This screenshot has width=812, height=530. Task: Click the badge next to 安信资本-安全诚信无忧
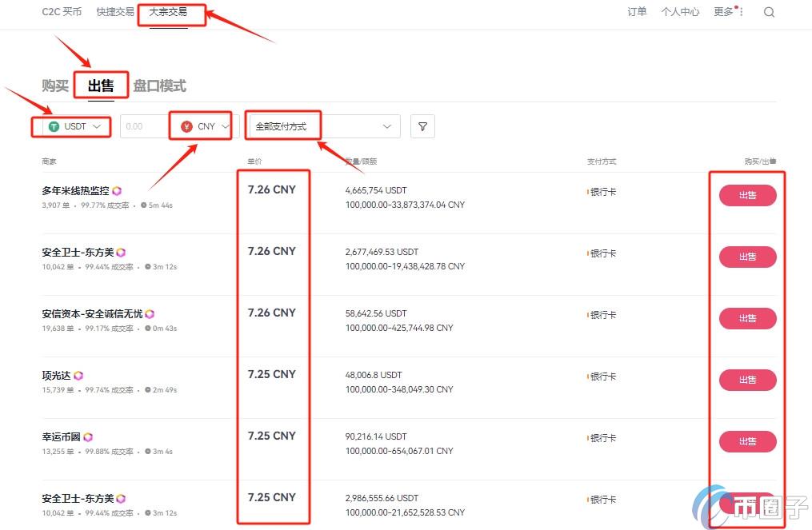(150, 314)
